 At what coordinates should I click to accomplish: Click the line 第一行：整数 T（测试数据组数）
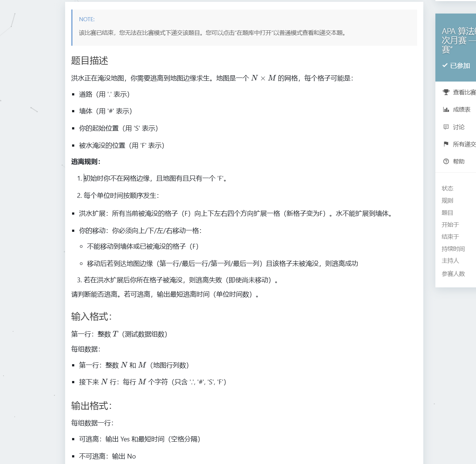120,334
